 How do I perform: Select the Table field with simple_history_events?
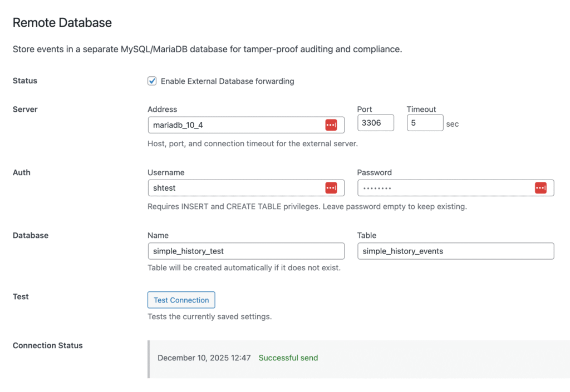(455, 251)
